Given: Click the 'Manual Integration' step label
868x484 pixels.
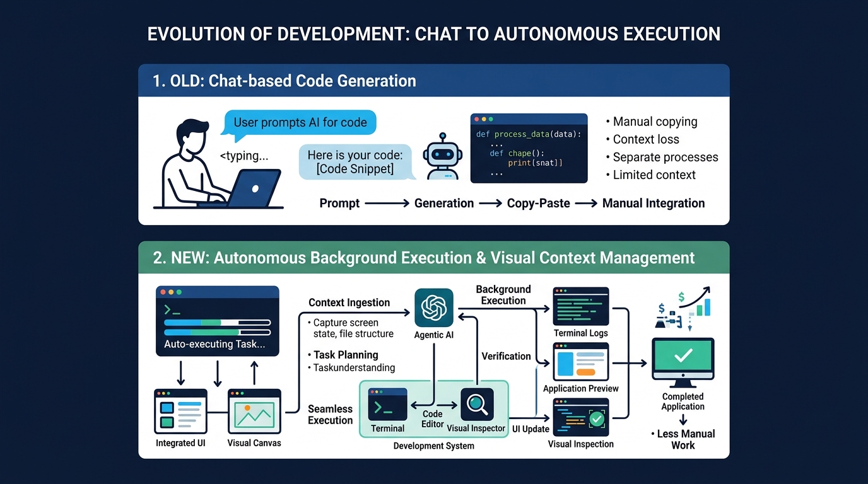Looking at the screenshot, I should pos(653,204).
